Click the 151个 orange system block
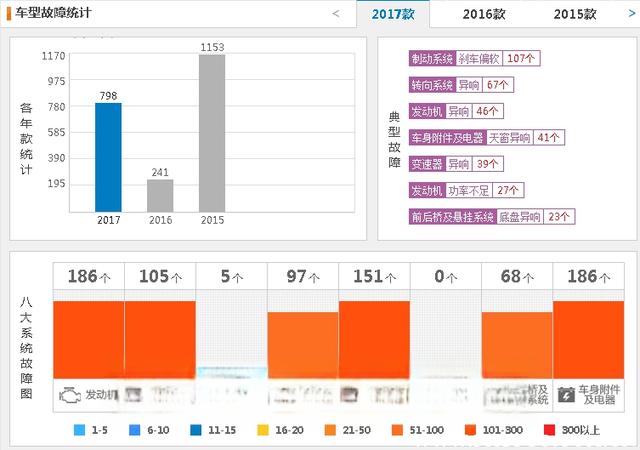The image size is (640, 450). pyautogui.click(x=374, y=340)
